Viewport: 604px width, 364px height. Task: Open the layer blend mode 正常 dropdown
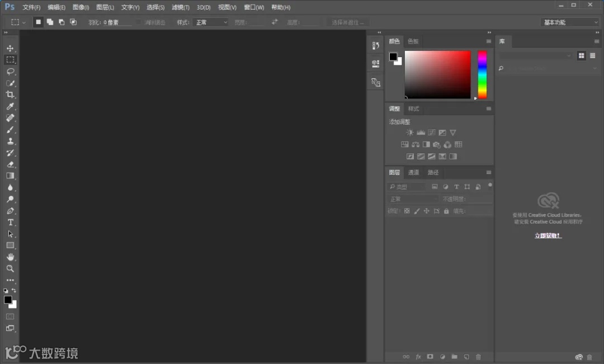click(x=413, y=198)
